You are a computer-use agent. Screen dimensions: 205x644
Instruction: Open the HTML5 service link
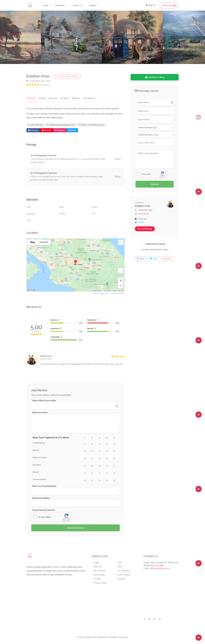coord(95,207)
